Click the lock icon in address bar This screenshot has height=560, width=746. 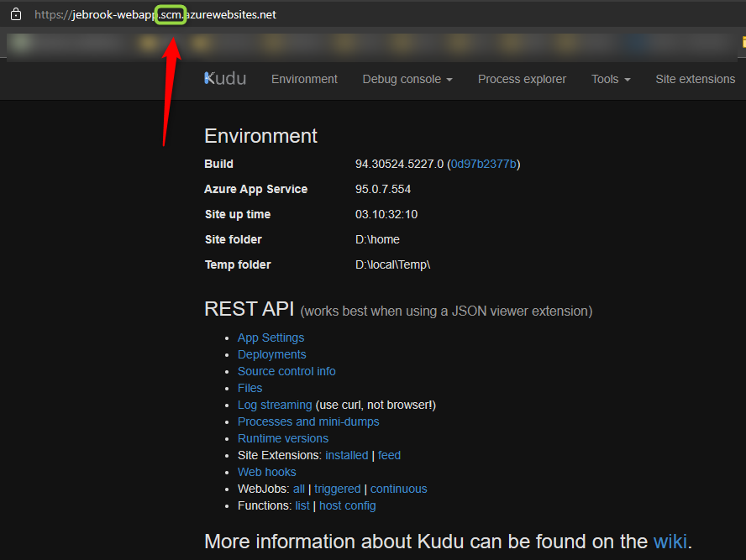pyautogui.click(x=15, y=14)
